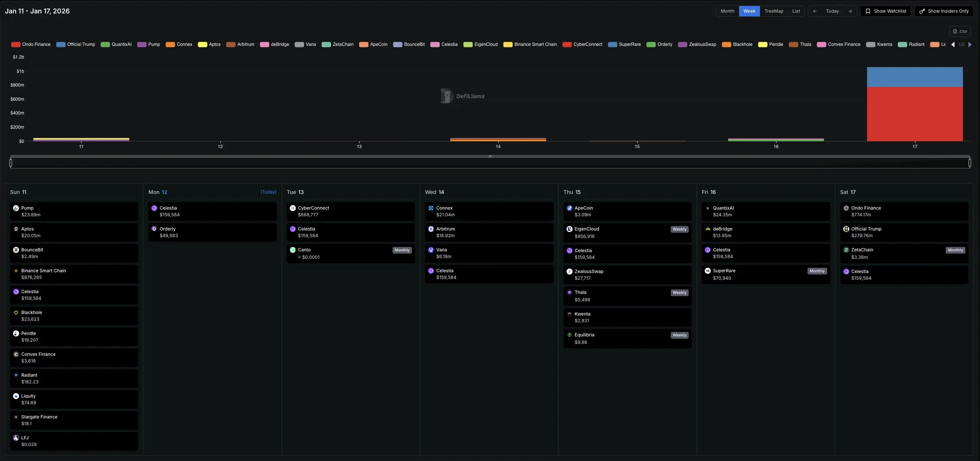Click the CyberConnect token icon
Image resolution: width=980 pixels, height=461 pixels.
click(292, 208)
